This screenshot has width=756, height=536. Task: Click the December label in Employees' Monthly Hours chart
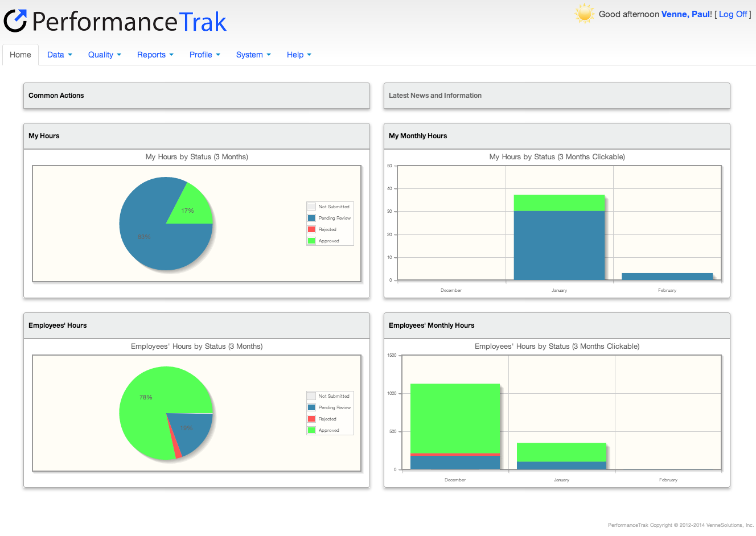pos(455,480)
